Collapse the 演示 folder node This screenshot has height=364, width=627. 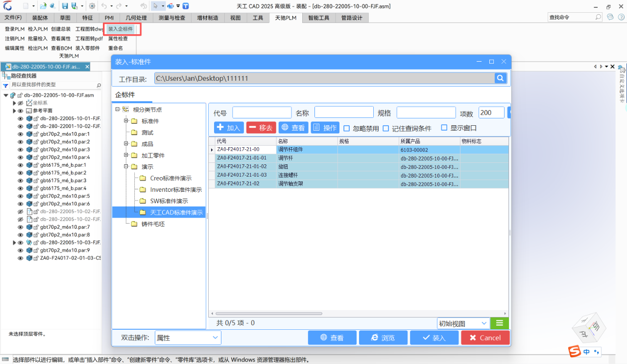click(x=126, y=167)
